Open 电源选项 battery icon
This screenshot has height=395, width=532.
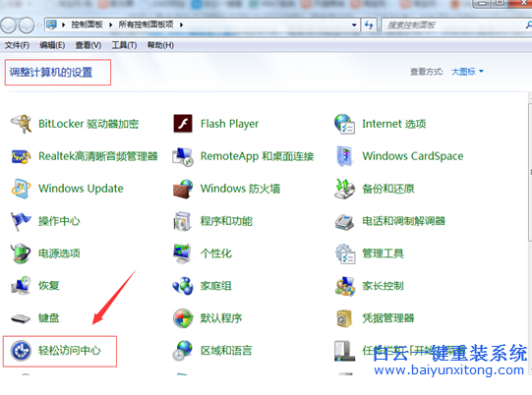tap(21, 254)
